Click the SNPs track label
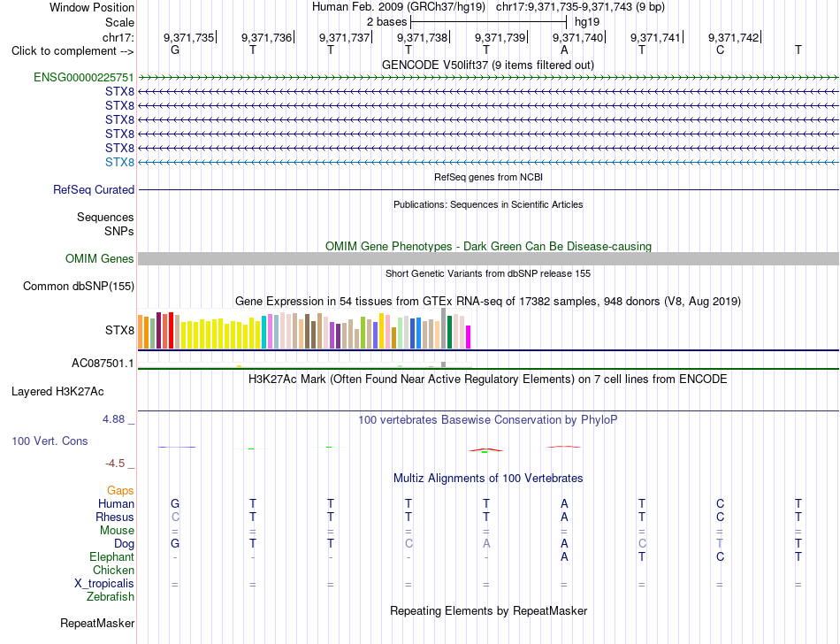Image resolution: width=840 pixels, height=644 pixels. click(x=119, y=231)
